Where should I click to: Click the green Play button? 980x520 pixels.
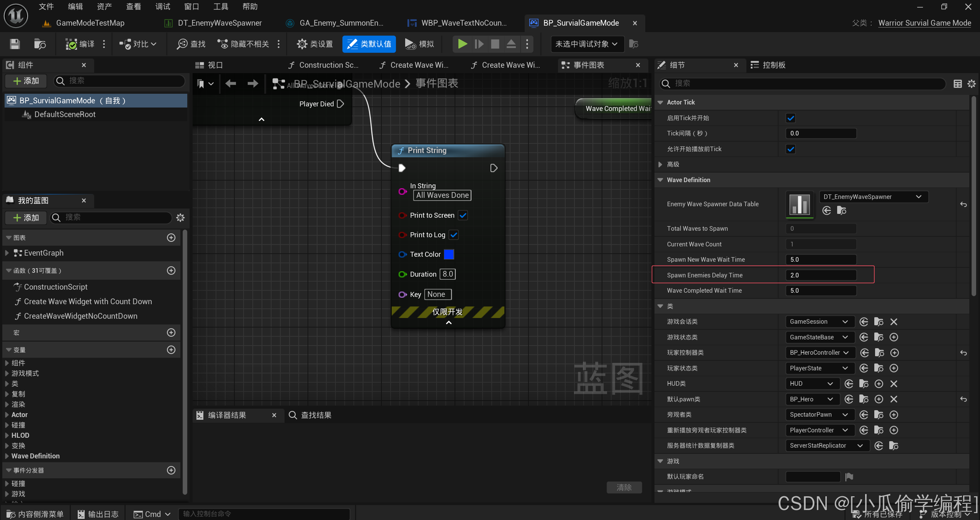[x=462, y=44]
